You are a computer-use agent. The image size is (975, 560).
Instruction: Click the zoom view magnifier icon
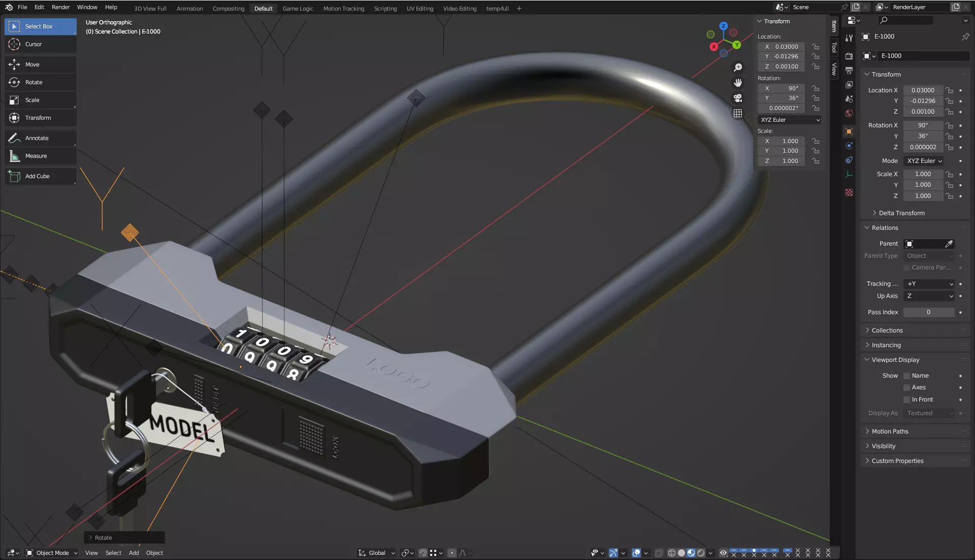point(738,68)
